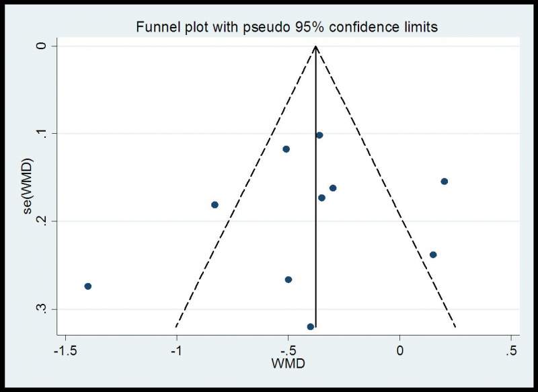Click the apex where the funnel lines meet

[x=315, y=46]
